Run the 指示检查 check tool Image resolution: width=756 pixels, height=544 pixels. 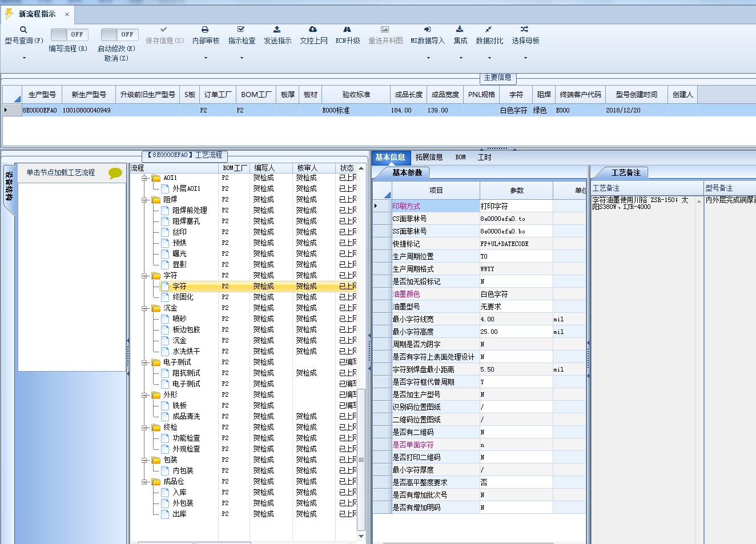242,35
